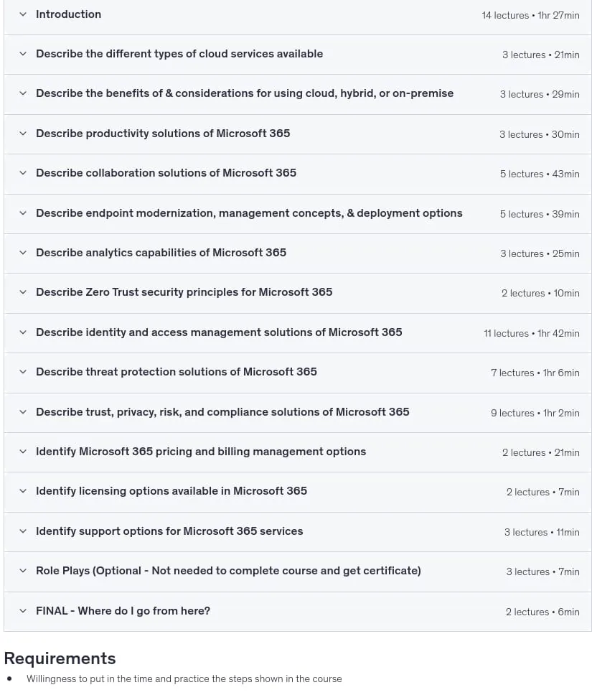This screenshot has width=592, height=700.
Task: Open FINAL - Where do I go from here
Action: [123, 611]
